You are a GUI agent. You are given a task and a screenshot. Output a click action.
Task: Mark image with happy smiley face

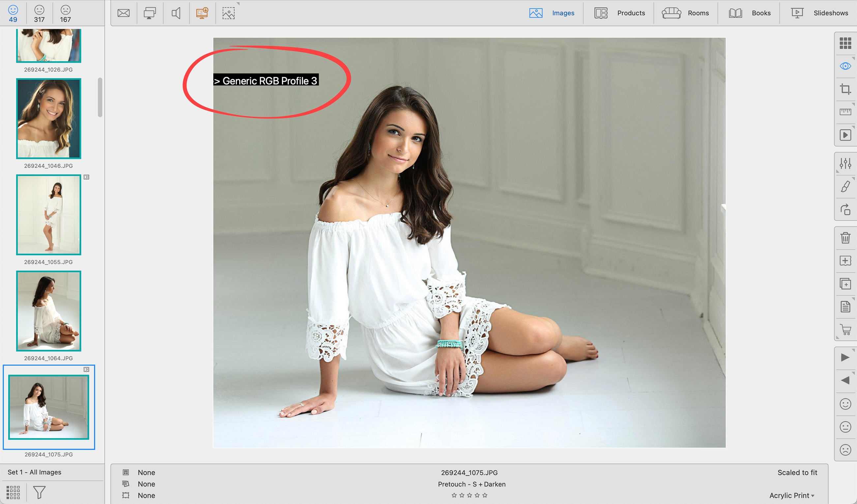click(x=845, y=404)
